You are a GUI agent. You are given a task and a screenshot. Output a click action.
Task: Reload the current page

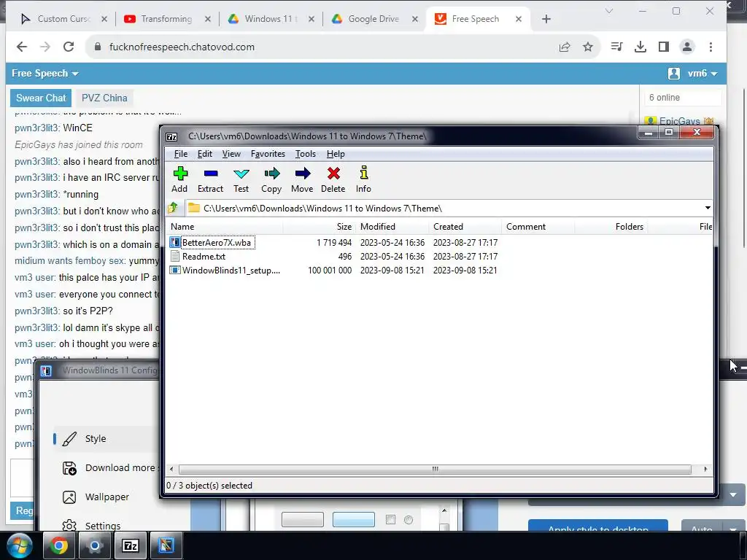click(69, 47)
